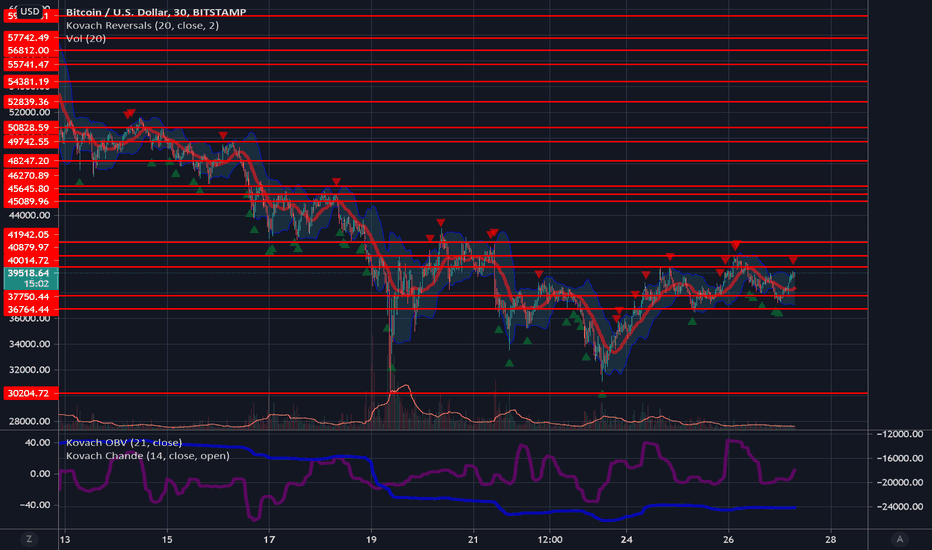The image size is (932, 550).
Task: Click the Bitcoin / U.S. Dollar symbol title
Action: (x=156, y=12)
